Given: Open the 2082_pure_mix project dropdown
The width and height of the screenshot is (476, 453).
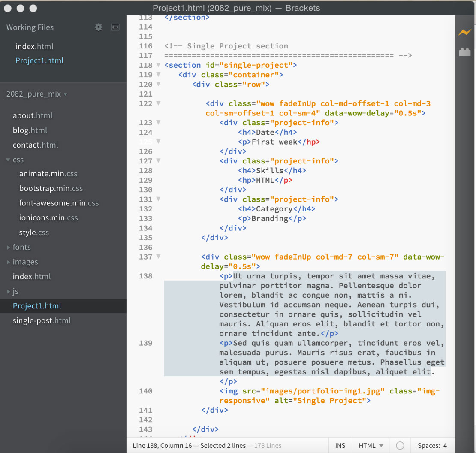Looking at the screenshot, I should point(36,94).
